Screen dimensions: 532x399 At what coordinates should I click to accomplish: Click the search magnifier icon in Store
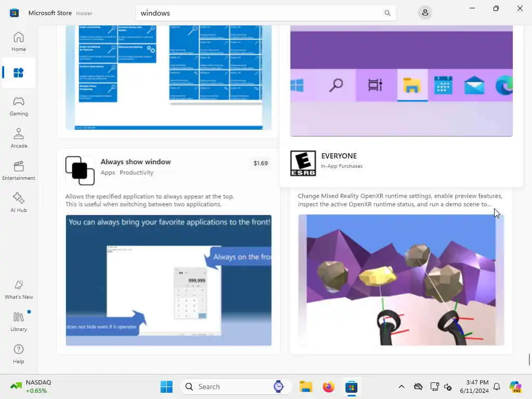tap(387, 13)
